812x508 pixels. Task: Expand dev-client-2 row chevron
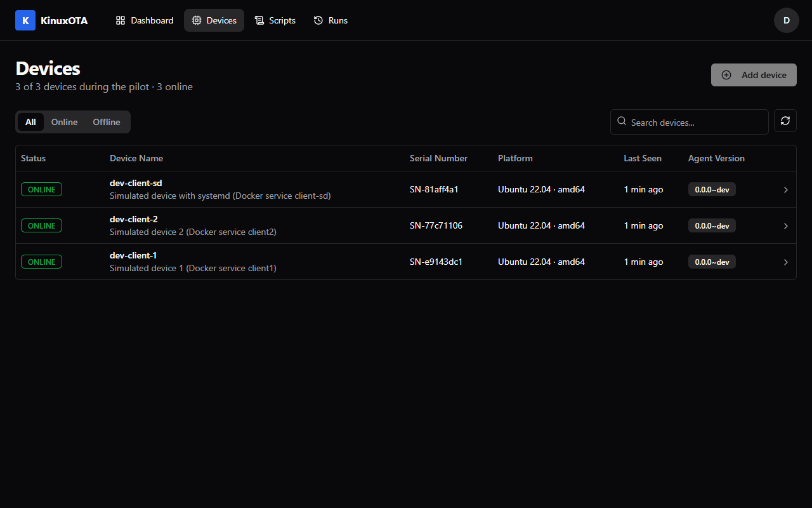(785, 226)
